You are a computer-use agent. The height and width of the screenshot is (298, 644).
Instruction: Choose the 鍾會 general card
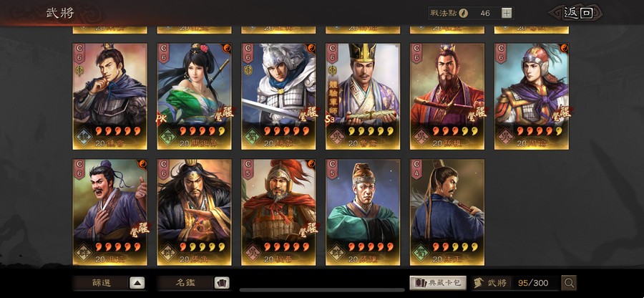110,96
